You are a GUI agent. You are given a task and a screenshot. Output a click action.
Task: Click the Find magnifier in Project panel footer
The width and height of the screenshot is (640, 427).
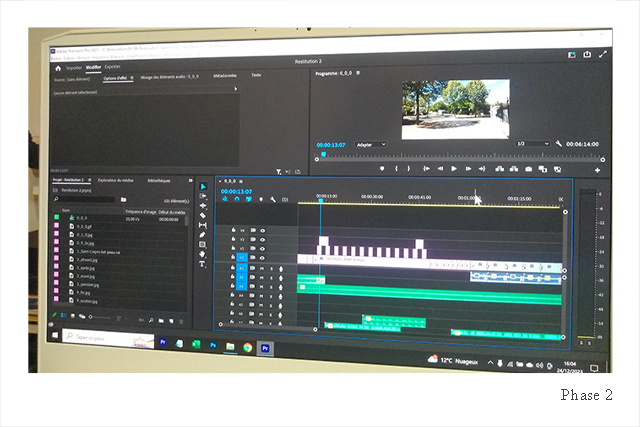151,320
